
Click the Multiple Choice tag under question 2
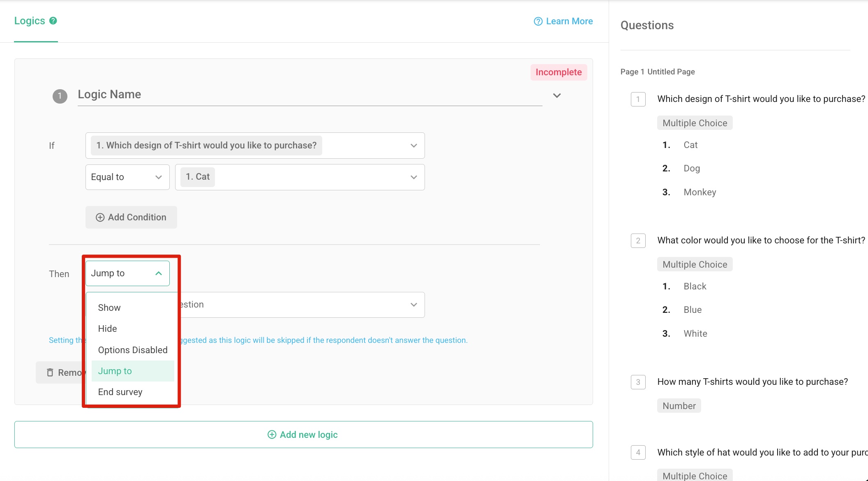[x=694, y=264]
